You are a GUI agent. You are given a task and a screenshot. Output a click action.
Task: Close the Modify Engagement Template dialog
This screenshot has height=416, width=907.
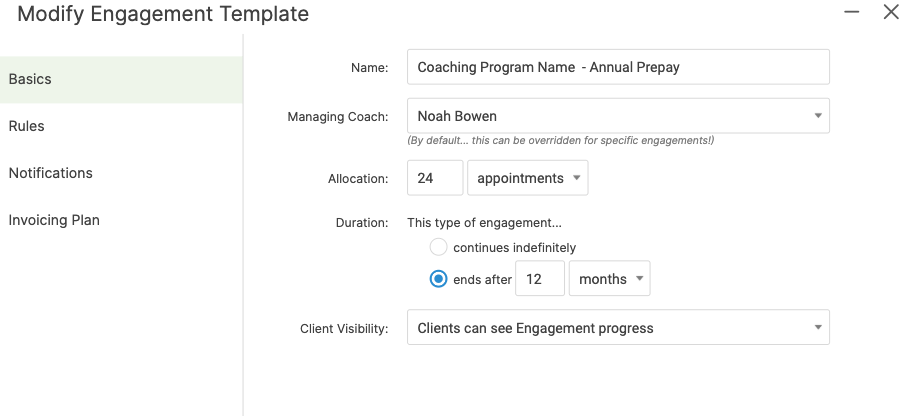pyautogui.click(x=891, y=13)
